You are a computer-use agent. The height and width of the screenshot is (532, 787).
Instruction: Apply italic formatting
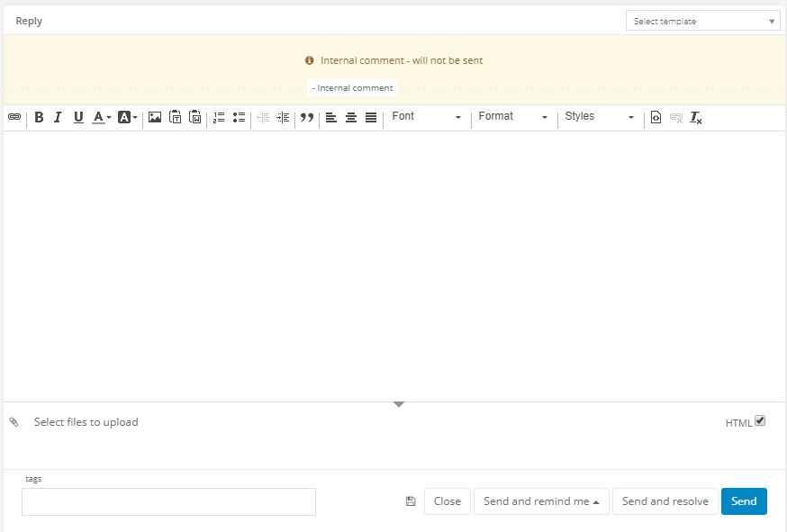pyautogui.click(x=58, y=117)
